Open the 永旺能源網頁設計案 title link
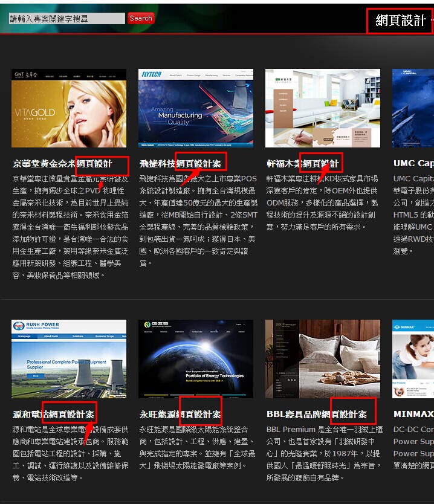The image size is (434, 504). click(180, 415)
